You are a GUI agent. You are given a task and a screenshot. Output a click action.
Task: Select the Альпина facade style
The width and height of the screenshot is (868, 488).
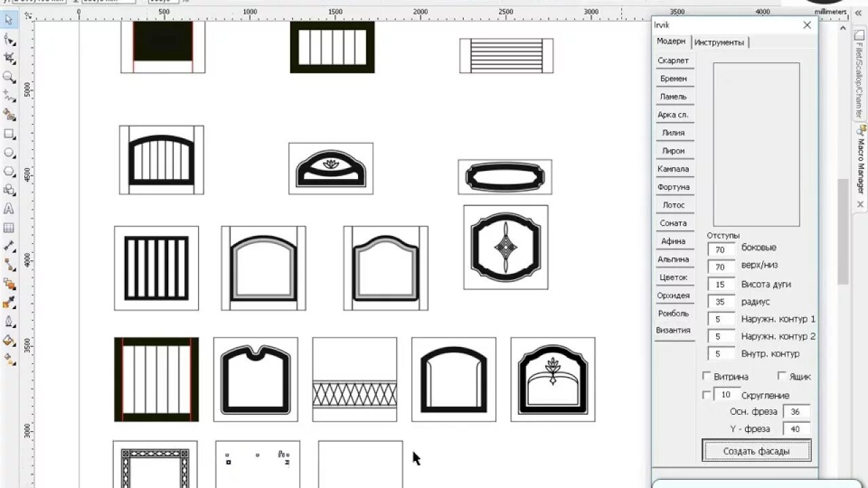coord(673,260)
